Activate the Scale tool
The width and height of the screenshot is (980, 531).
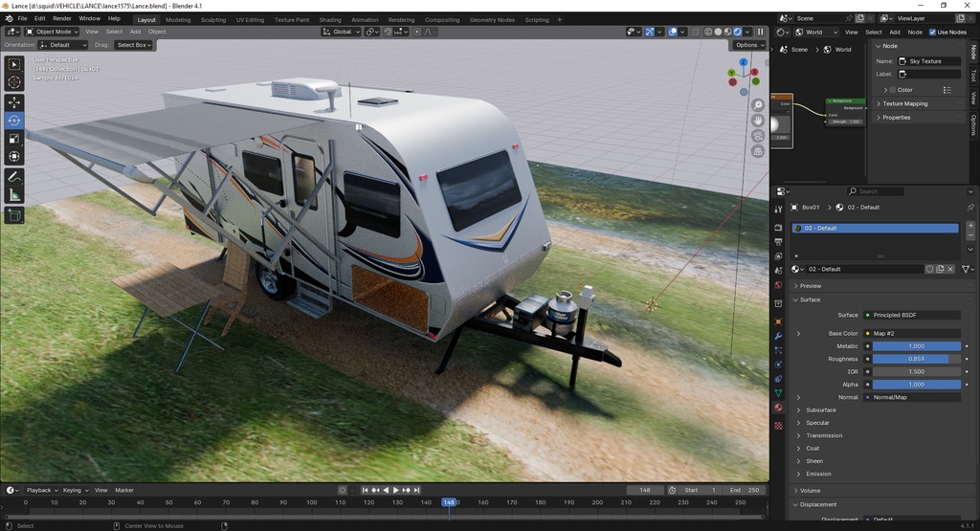(x=14, y=139)
